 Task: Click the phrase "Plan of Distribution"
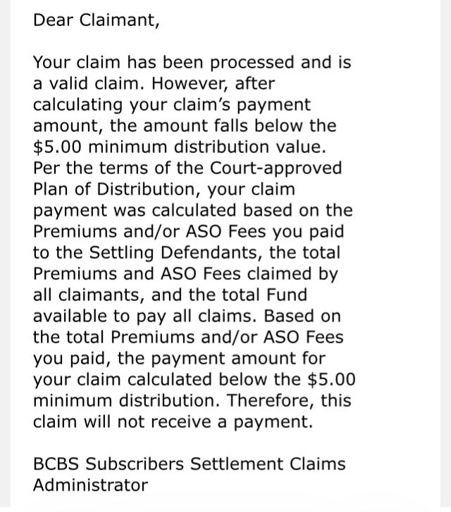pyautogui.click(x=114, y=189)
